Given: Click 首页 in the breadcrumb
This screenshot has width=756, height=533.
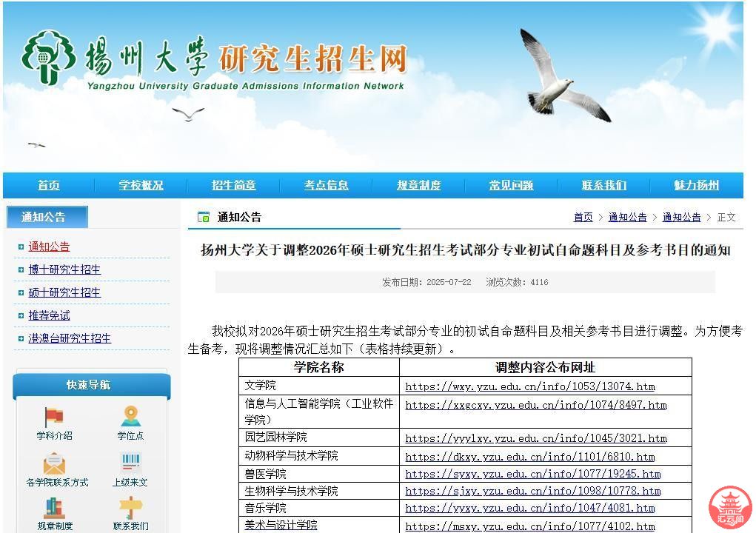Looking at the screenshot, I should coord(583,218).
